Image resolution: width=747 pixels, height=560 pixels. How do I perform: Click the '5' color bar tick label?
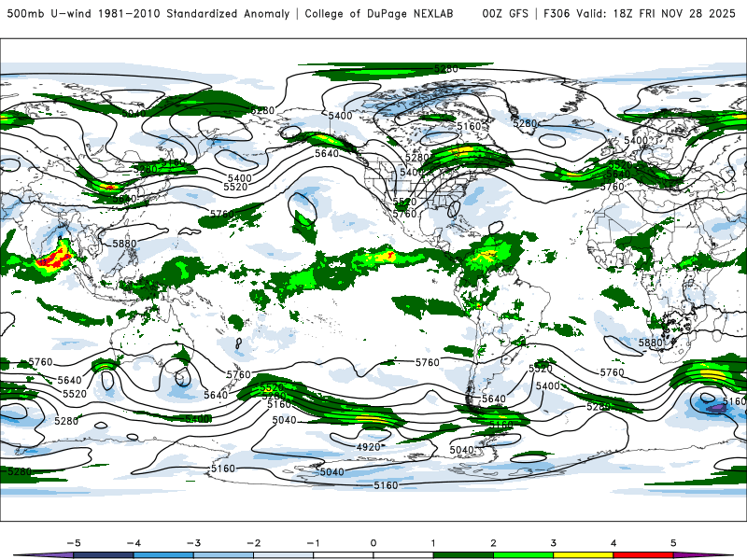tap(673, 543)
